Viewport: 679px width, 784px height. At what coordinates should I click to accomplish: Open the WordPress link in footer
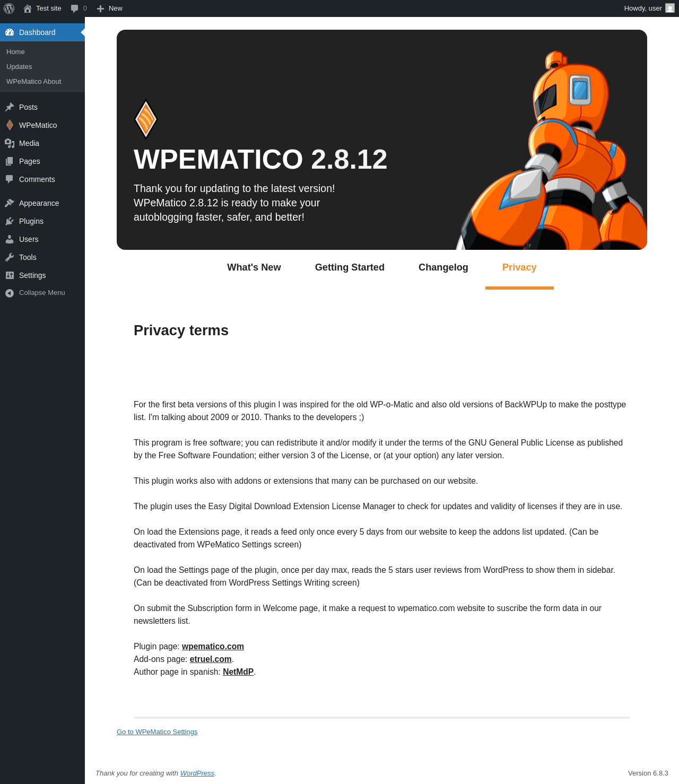coord(197,773)
